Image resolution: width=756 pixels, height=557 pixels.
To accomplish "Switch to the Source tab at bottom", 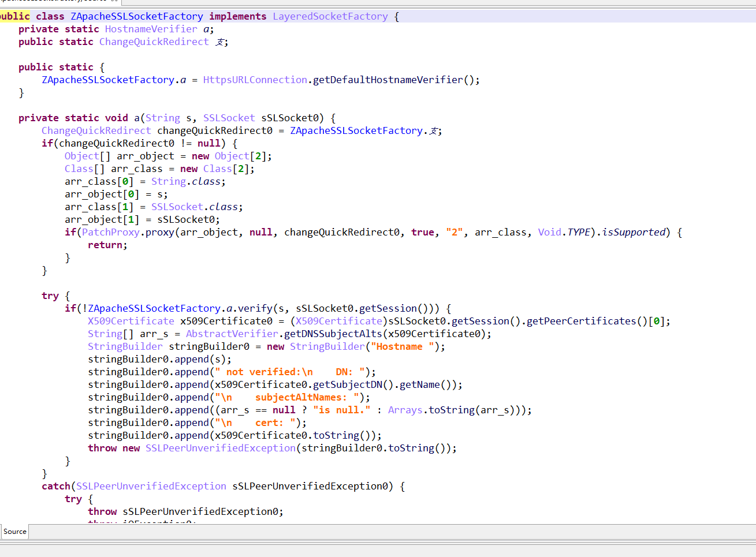I will tap(14, 532).
